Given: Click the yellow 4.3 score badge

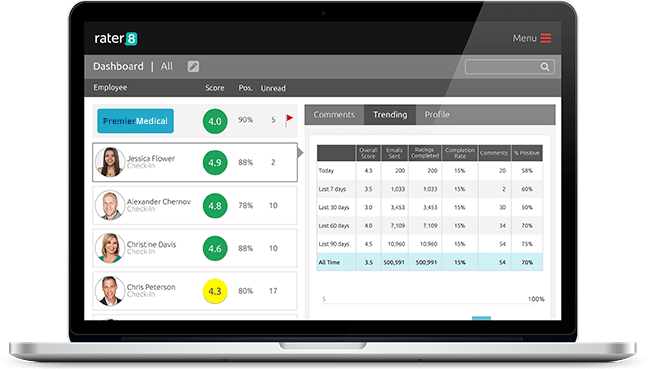Looking at the screenshot, I should 215,291.
